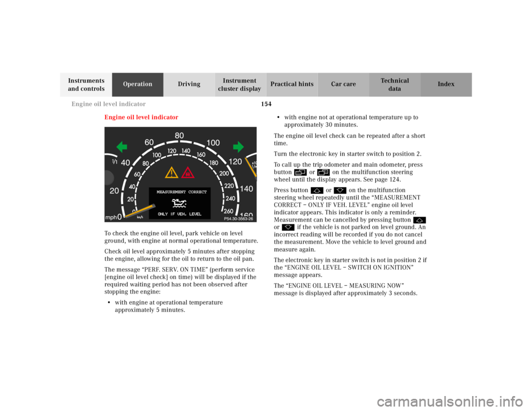The width and height of the screenshot is (532, 411).
Task: Click 'ENGINE OIL LEVEL – MEASURING NOW' text
Action: click(346, 286)
